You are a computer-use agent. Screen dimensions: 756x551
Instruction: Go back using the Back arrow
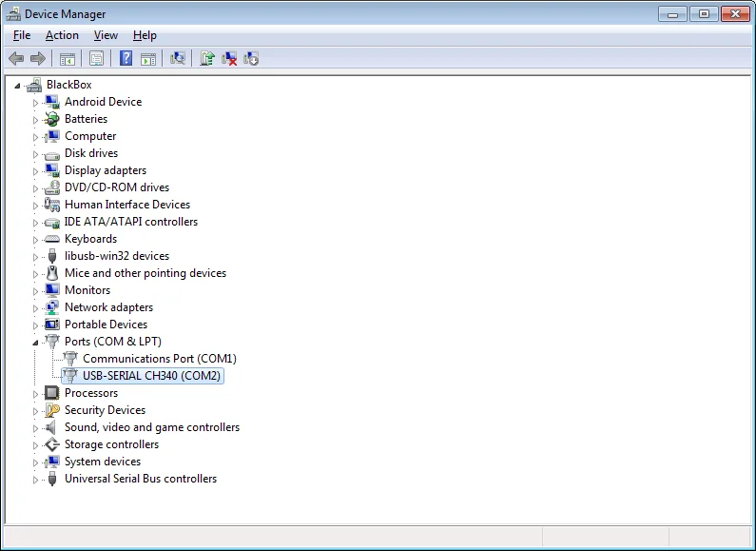(16, 59)
